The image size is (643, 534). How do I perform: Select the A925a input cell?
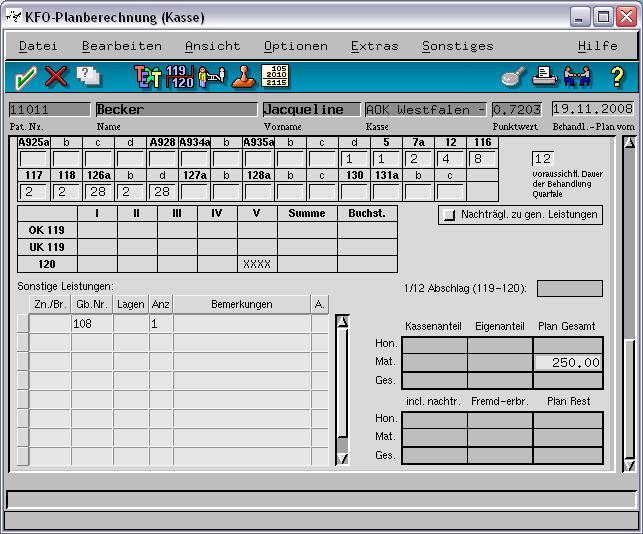click(34, 159)
